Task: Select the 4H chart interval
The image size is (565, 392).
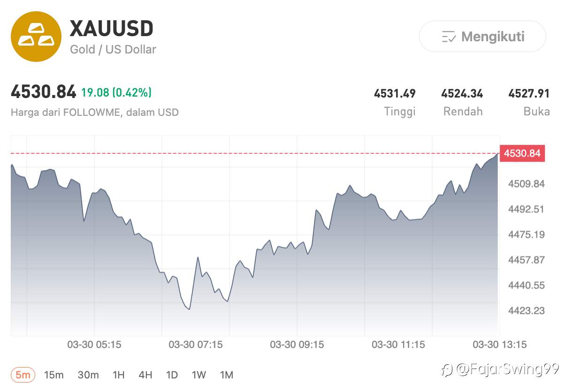Action: point(145,375)
